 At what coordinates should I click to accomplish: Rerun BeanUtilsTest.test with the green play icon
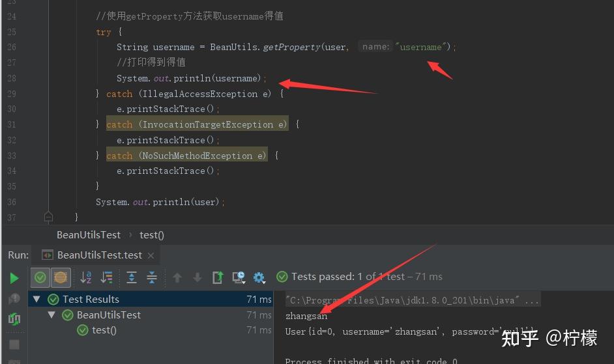tap(14, 278)
